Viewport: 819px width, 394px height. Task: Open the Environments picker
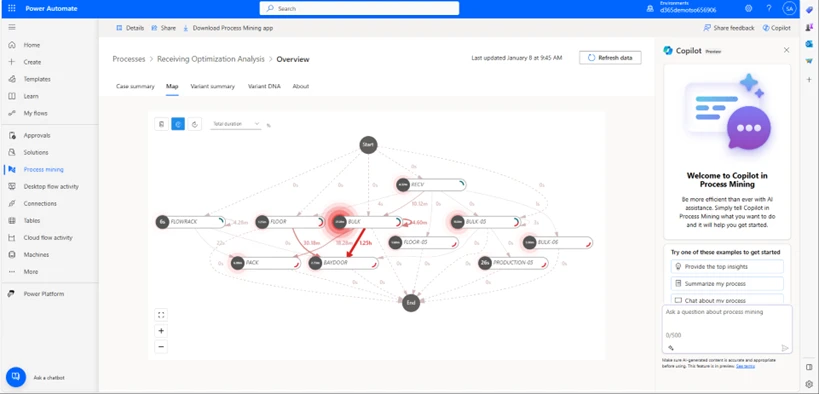682,8
